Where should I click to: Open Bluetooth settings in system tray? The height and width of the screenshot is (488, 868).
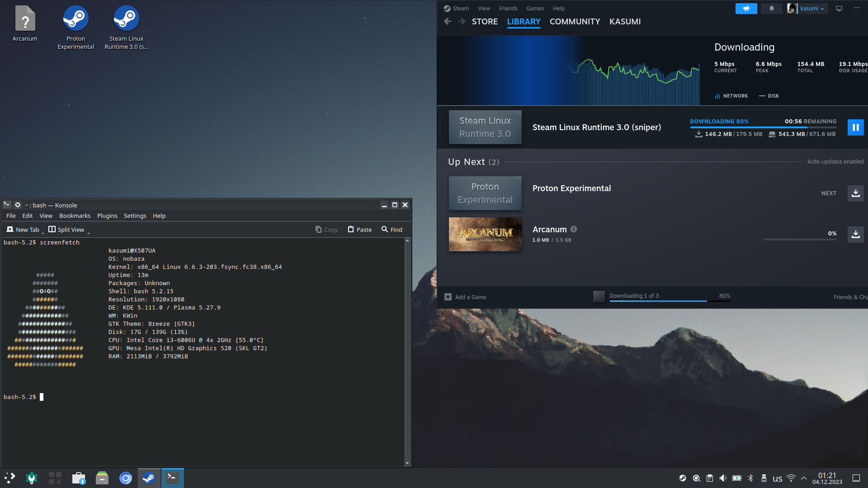pos(750,478)
